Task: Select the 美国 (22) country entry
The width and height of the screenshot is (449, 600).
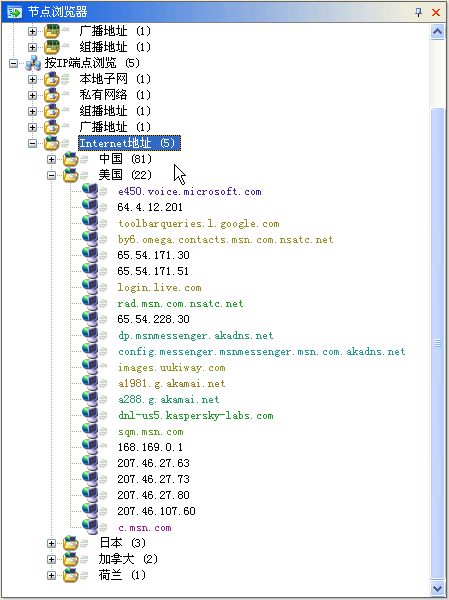Action: click(125, 175)
